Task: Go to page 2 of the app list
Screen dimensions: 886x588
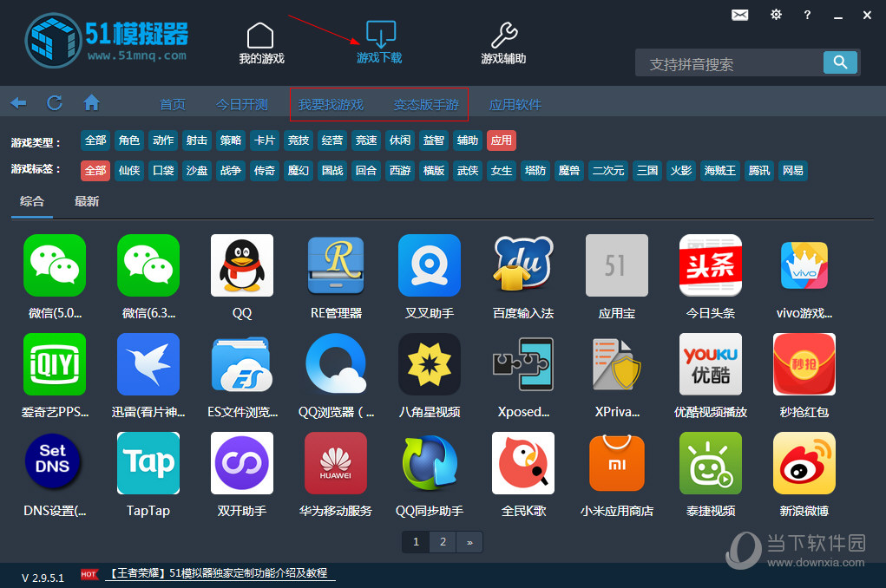Action: 443,541
